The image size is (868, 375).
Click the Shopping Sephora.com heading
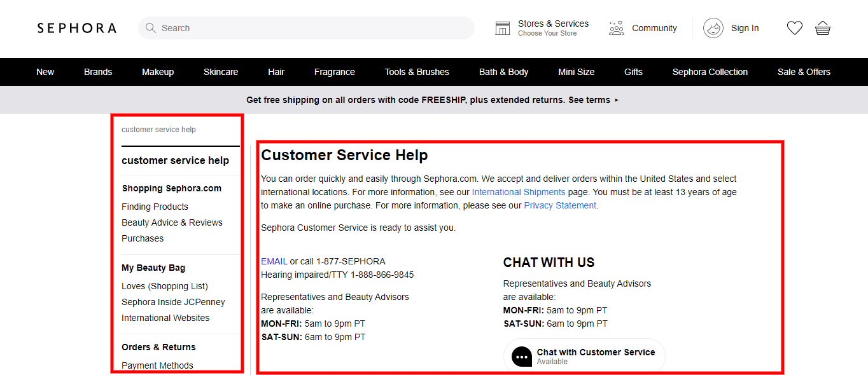click(x=172, y=188)
